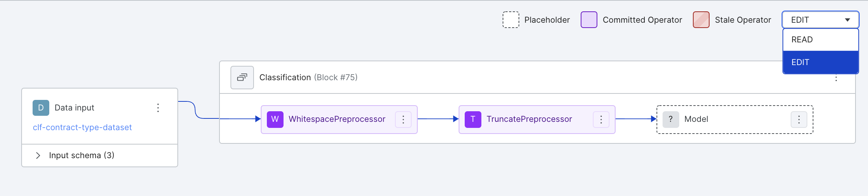Open Model placeholder three-dot options menu
The width and height of the screenshot is (868, 196).
799,120
